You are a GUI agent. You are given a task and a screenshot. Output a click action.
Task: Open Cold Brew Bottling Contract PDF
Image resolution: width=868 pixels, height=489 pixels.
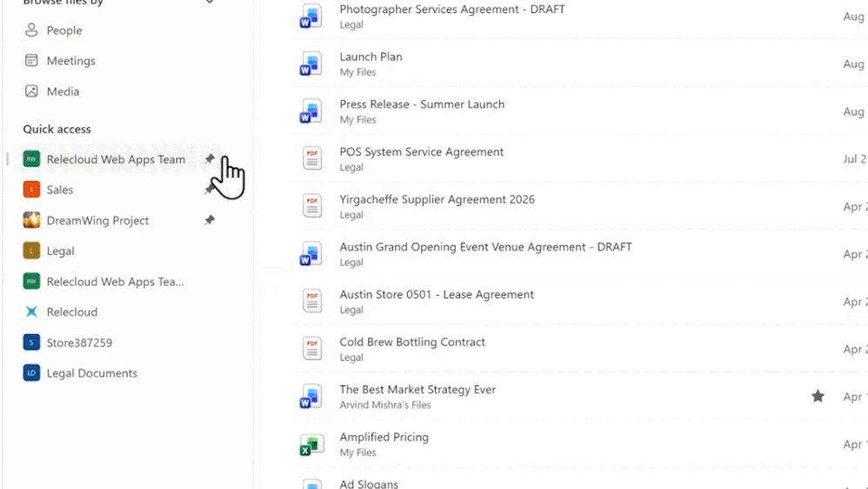(x=412, y=342)
